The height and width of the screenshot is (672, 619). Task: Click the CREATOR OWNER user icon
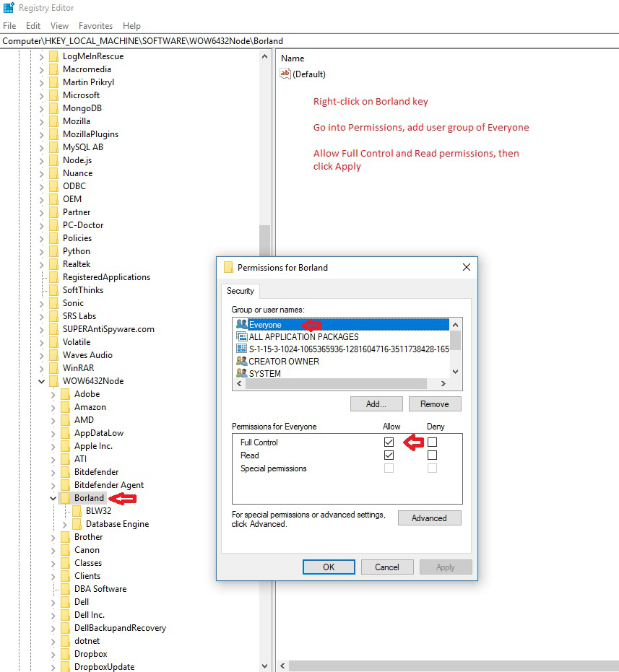coord(241,361)
